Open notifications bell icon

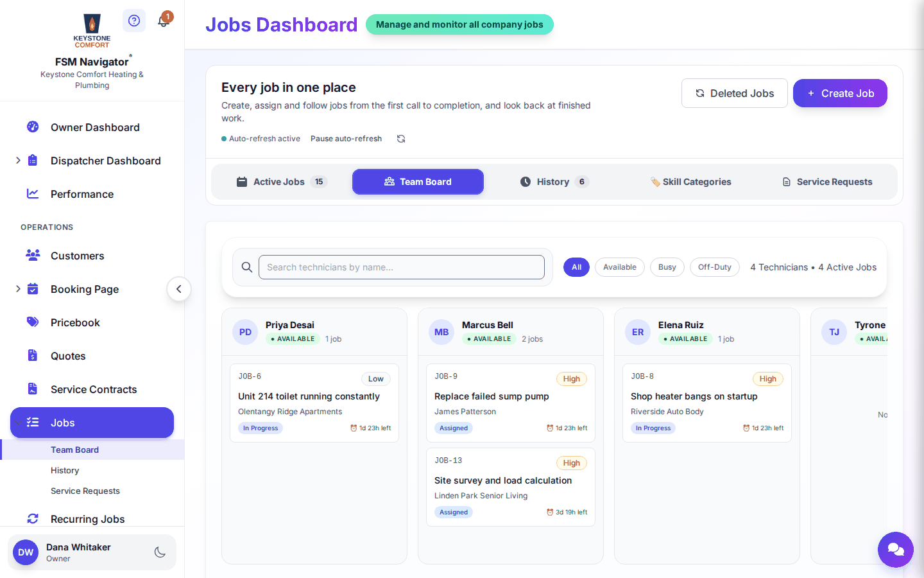164,21
